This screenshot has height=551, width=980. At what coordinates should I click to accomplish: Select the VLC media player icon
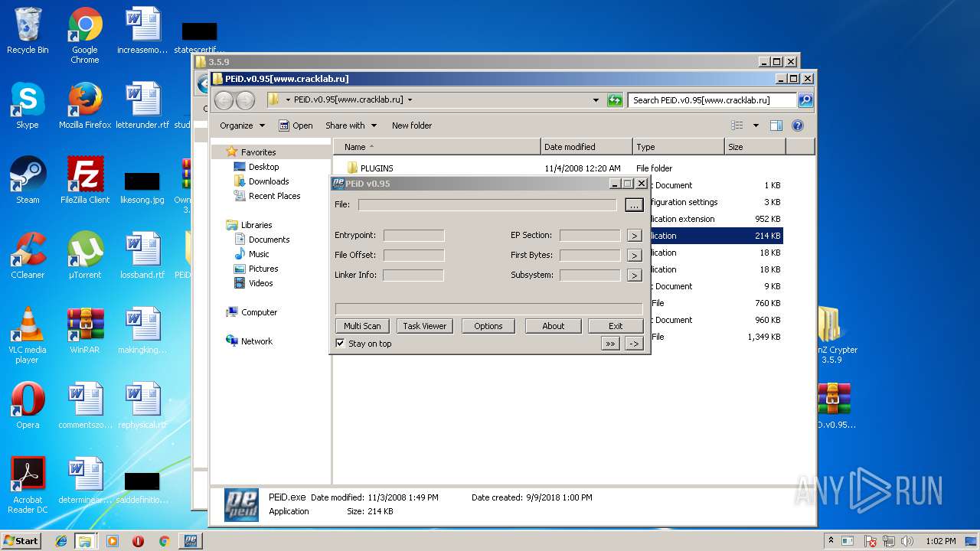point(28,335)
